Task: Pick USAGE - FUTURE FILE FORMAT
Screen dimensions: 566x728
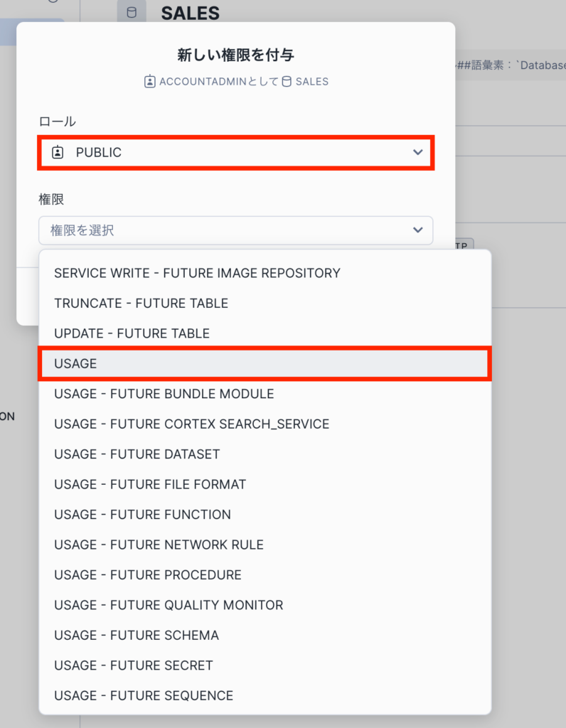Action: tap(149, 484)
